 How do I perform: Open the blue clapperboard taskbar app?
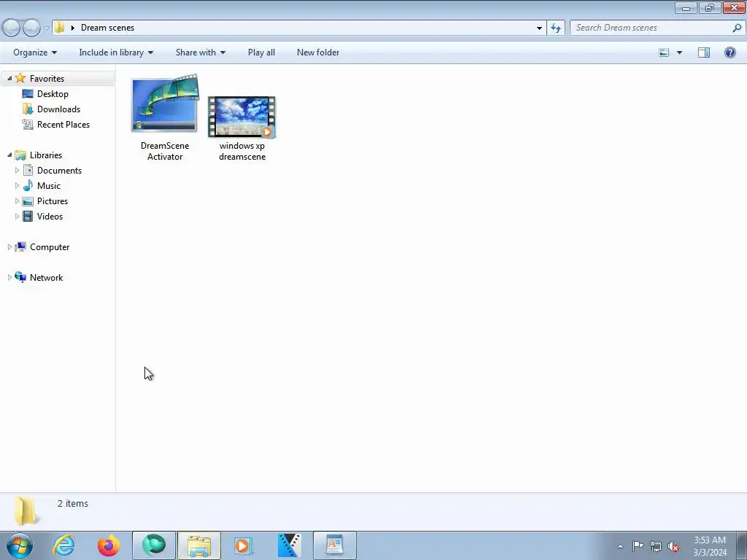coord(289,545)
